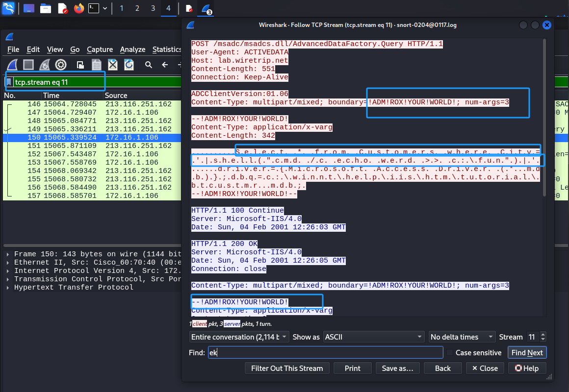Click the Find text input field
This screenshot has width=569, height=392.
click(x=326, y=352)
